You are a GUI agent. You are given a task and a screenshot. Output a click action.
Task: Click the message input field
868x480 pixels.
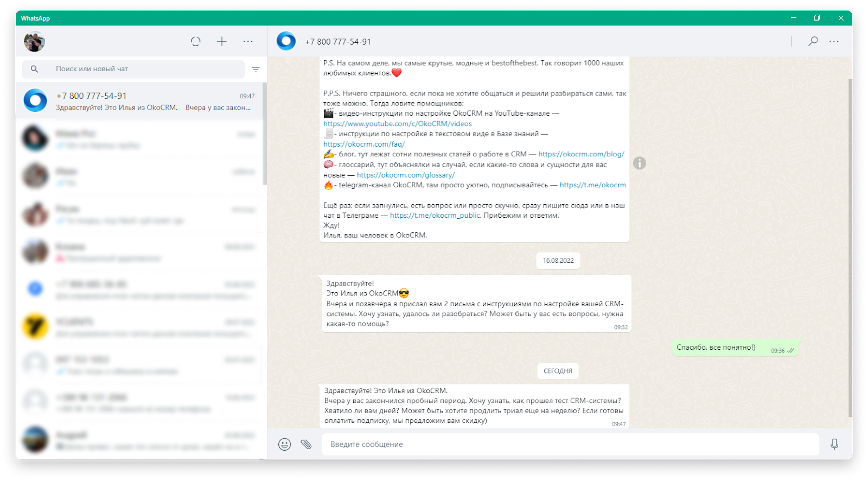[570, 444]
